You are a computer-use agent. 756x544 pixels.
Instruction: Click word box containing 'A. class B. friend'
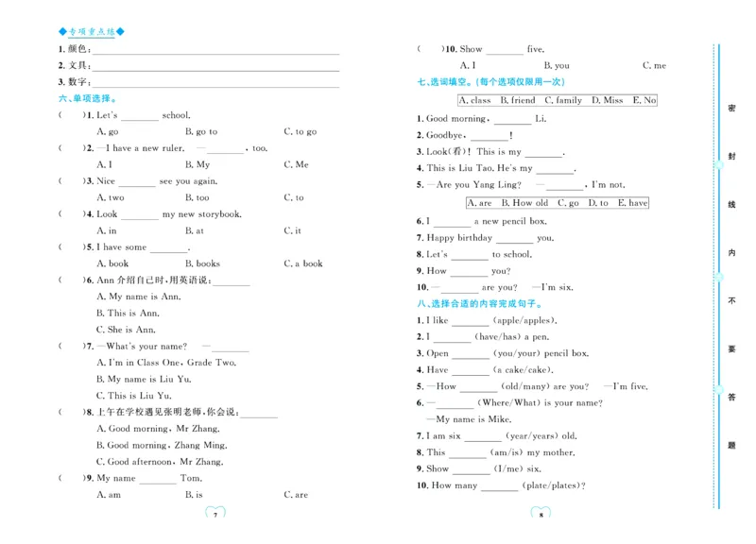pos(557,100)
